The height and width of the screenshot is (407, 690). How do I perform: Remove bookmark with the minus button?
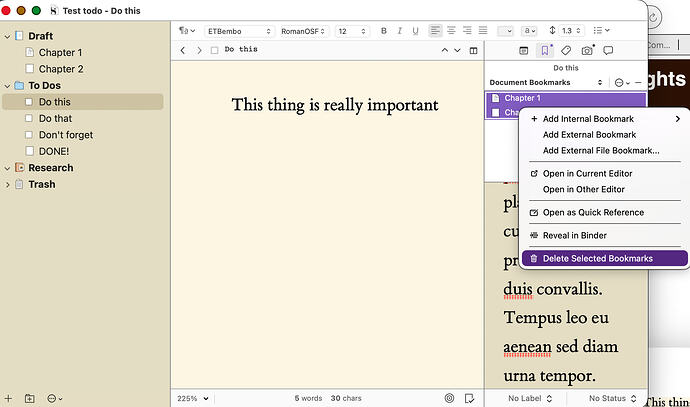point(638,82)
